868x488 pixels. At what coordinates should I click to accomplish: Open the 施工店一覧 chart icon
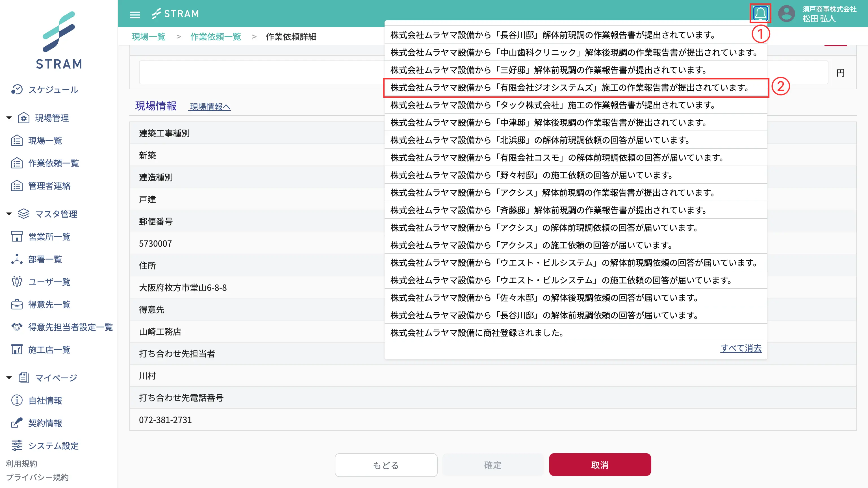(16, 350)
